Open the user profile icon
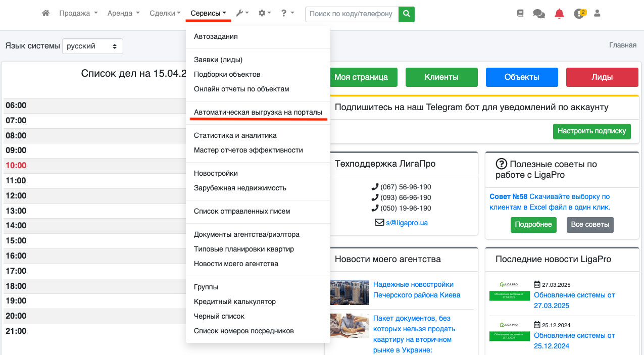The width and height of the screenshot is (644, 355). tap(597, 14)
